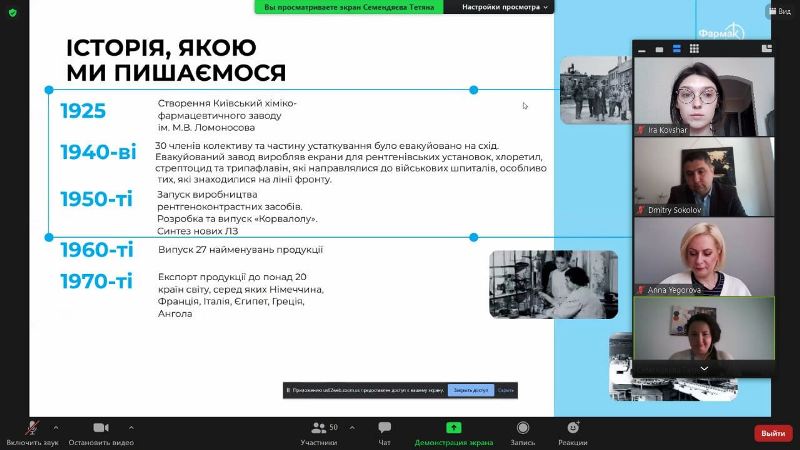The width and height of the screenshot is (800, 450).
Task: Click the green screen-viewing notification banner
Action: click(349, 7)
